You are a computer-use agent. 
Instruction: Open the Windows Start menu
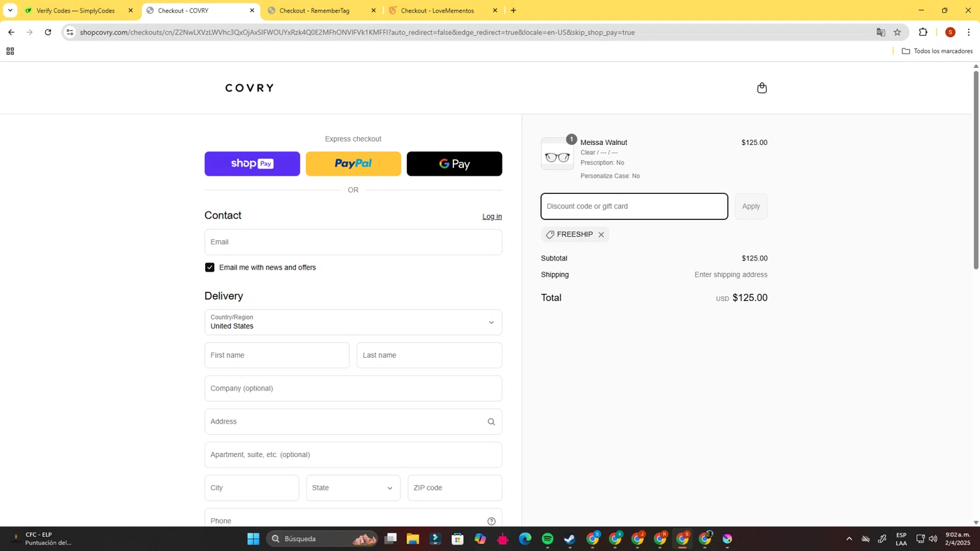(x=253, y=539)
